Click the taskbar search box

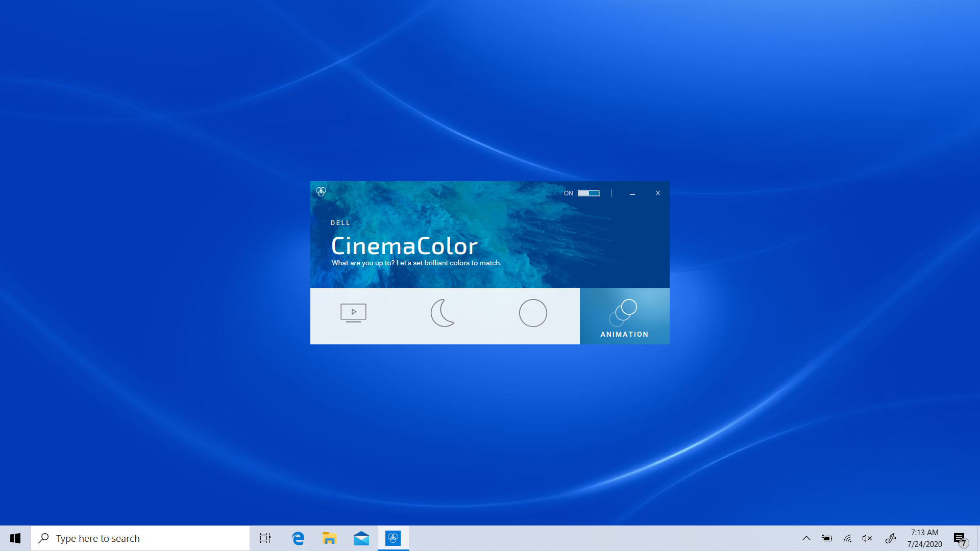click(140, 538)
